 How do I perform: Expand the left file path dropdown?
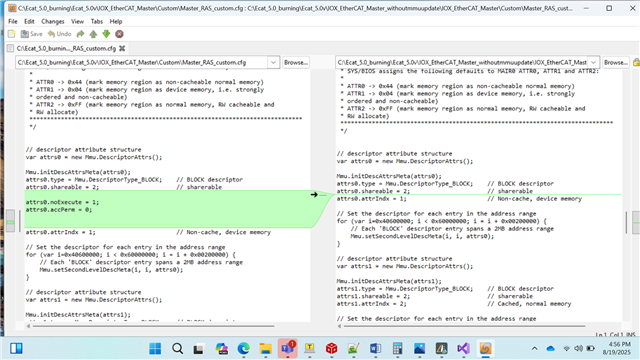click(x=273, y=62)
